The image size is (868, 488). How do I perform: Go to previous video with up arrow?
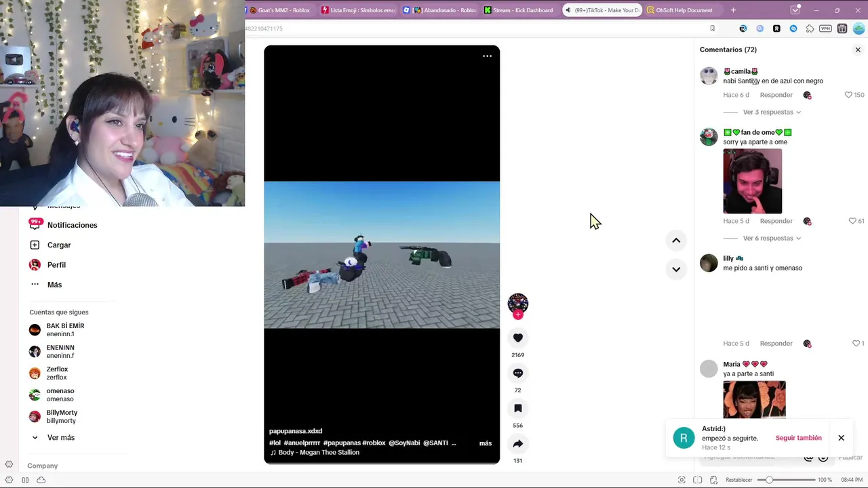676,241
